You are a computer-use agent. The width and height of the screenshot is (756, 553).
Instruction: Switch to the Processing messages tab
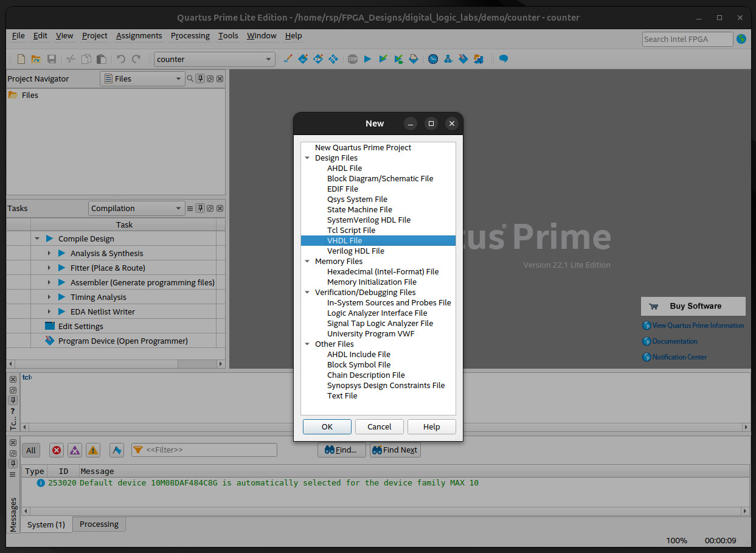(99, 524)
